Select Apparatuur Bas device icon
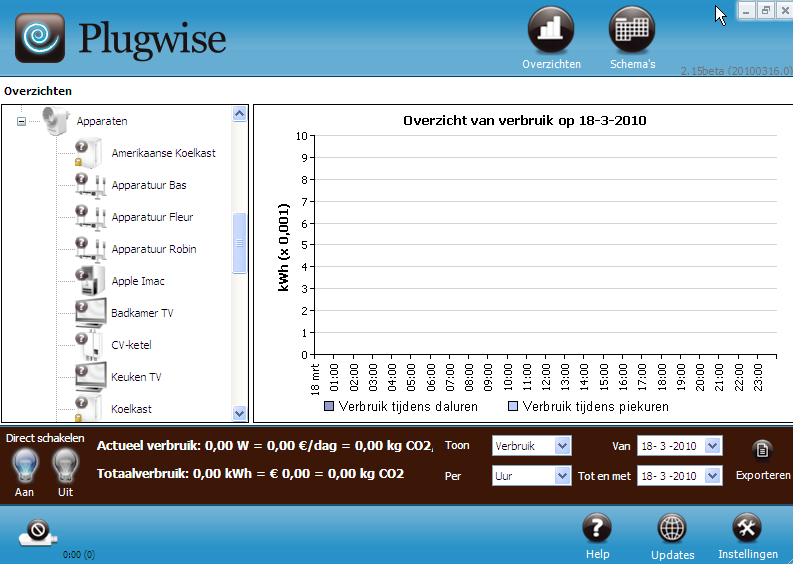Image resolution: width=793 pixels, height=564 pixels. click(91, 185)
